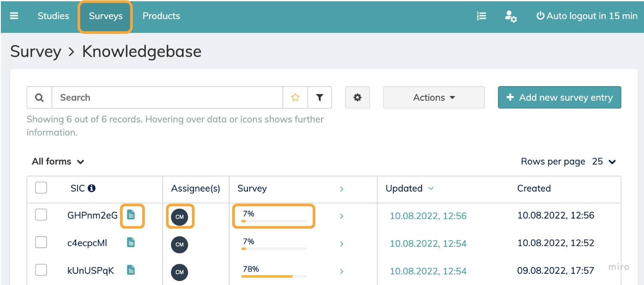The height and width of the screenshot is (285, 644).
Task: Open the hamburger navigation menu
Action: [x=14, y=16]
